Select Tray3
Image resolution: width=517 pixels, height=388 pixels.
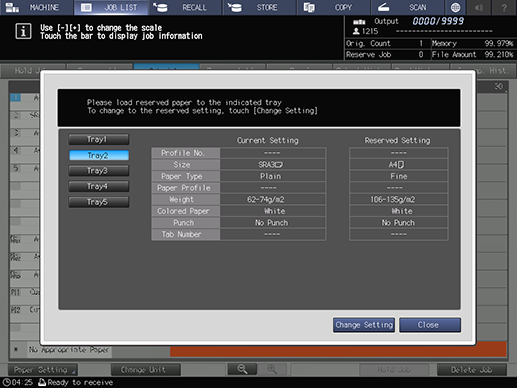99,171
